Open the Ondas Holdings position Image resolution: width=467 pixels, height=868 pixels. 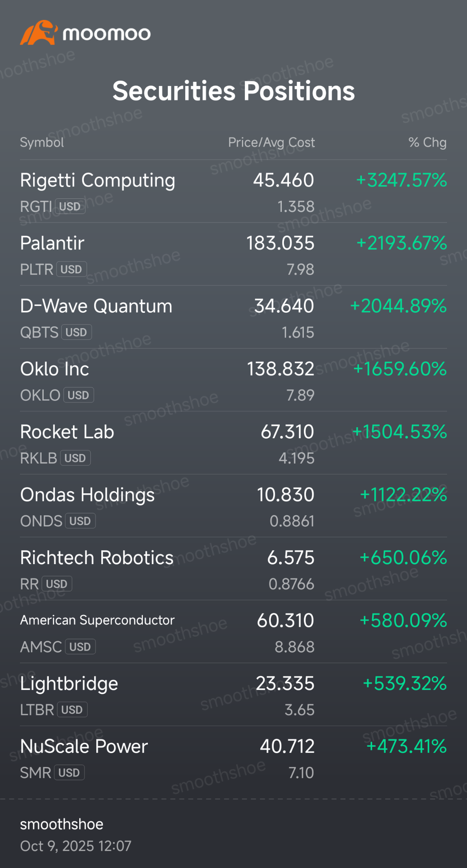click(x=233, y=506)
